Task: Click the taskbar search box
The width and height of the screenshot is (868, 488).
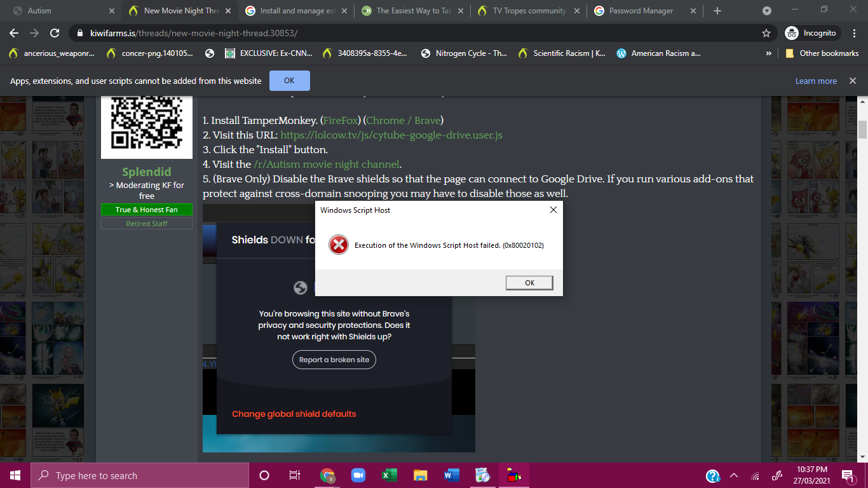Action: (x=139, y=475)
